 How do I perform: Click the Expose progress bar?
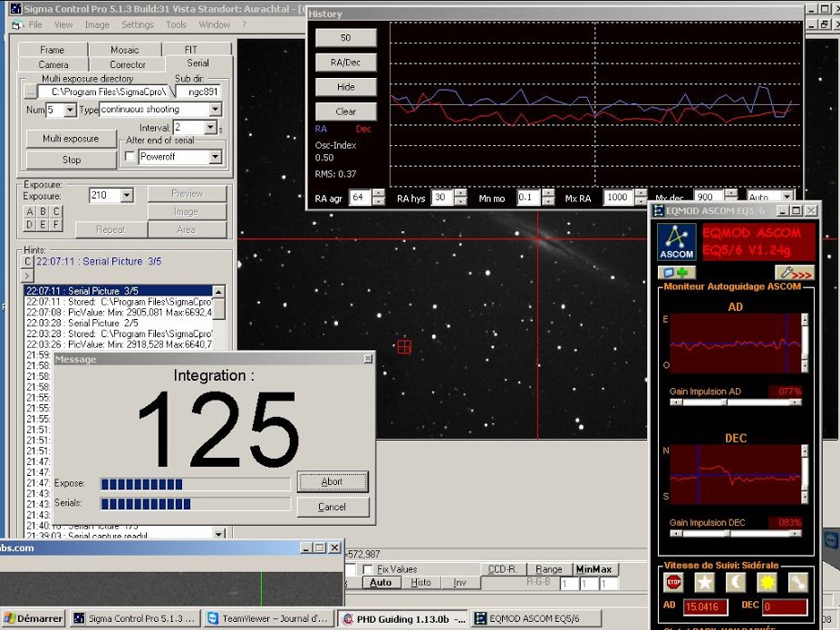point(195,484)
